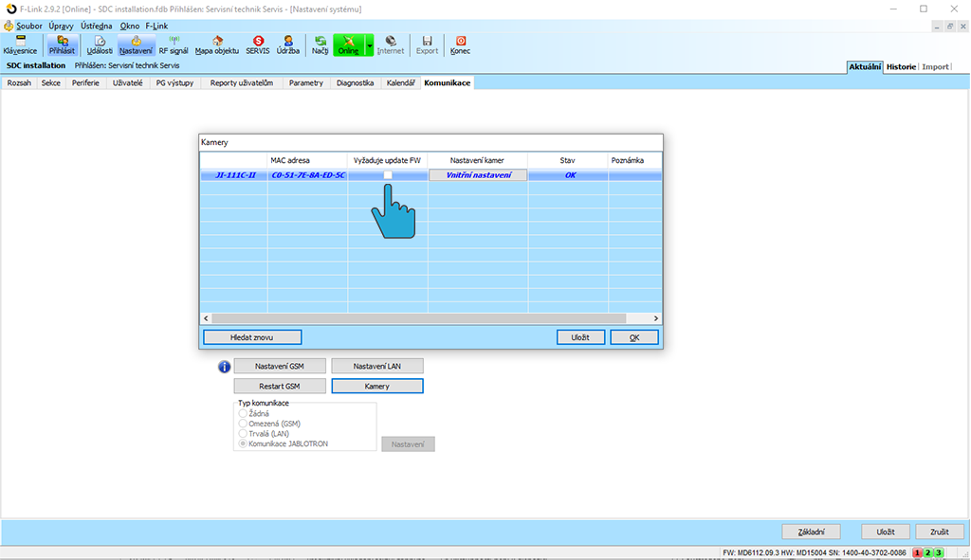Expand the Online button dropdown arrow

[x=369, y=45]
